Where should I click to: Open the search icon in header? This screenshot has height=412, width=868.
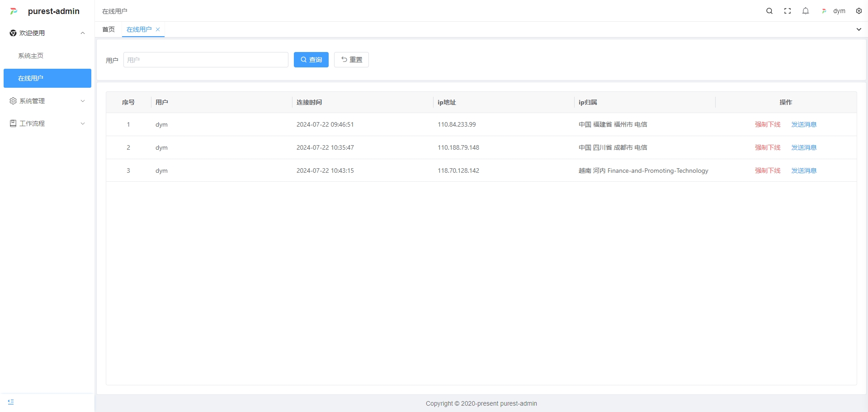[x=769, y=11]
